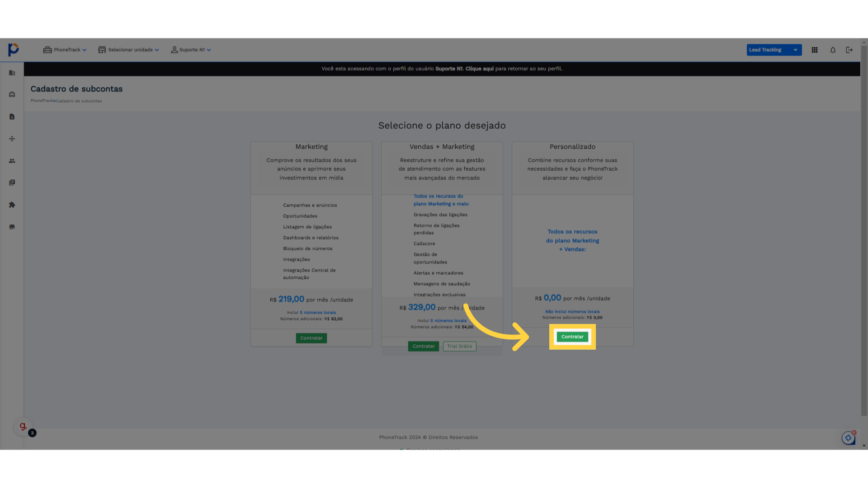Open the flow-nodes icon in the sidebar

pos(12,139)
